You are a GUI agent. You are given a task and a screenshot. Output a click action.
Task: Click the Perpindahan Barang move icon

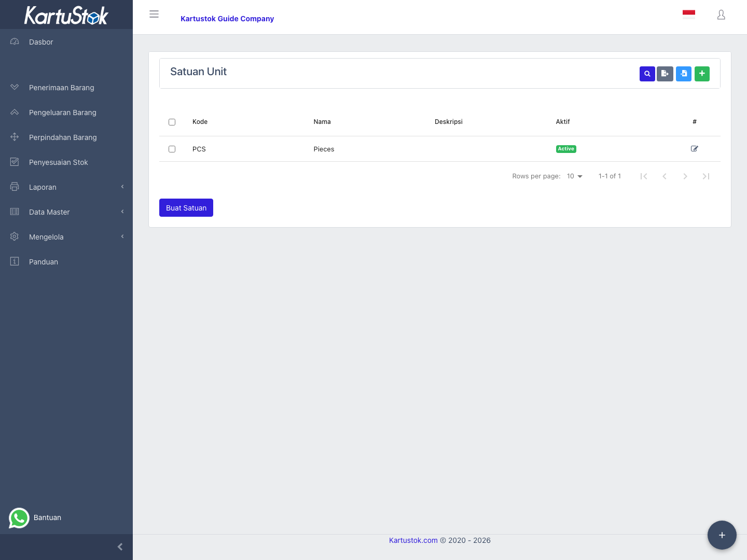(15, 137)
